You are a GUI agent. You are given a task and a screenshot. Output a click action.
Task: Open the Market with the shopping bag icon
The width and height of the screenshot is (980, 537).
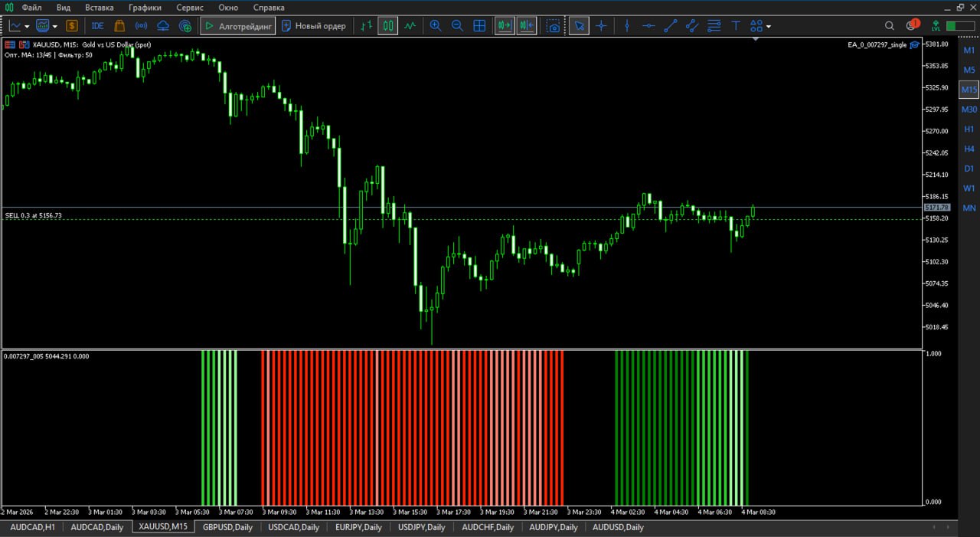[x=119, y=25]
